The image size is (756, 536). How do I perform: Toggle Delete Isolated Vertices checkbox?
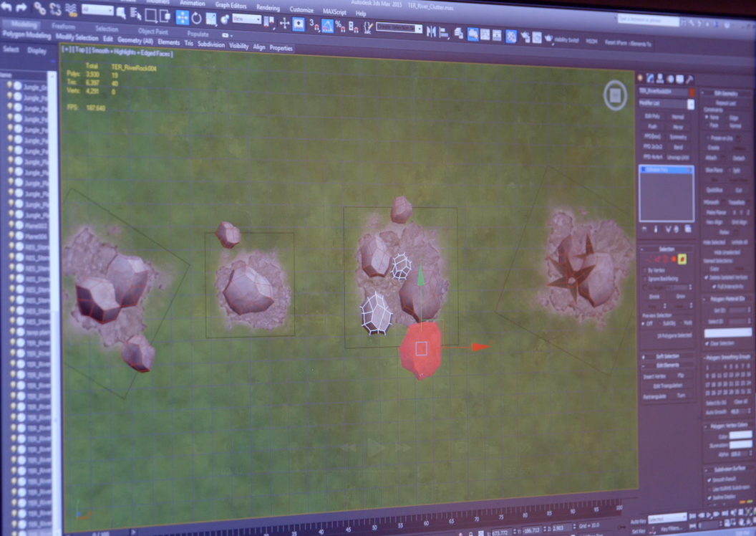(x=707, y=278)
